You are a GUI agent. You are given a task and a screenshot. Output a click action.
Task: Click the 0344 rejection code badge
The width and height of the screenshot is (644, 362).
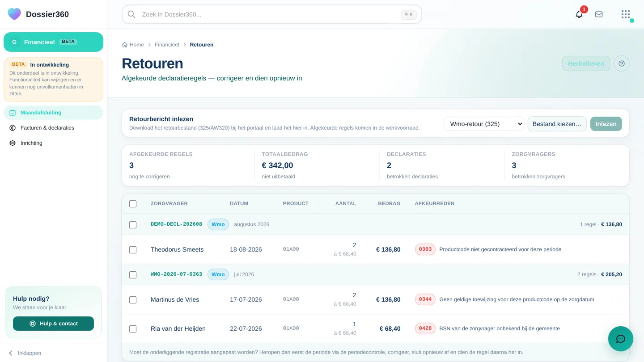[x=425, y=299]
